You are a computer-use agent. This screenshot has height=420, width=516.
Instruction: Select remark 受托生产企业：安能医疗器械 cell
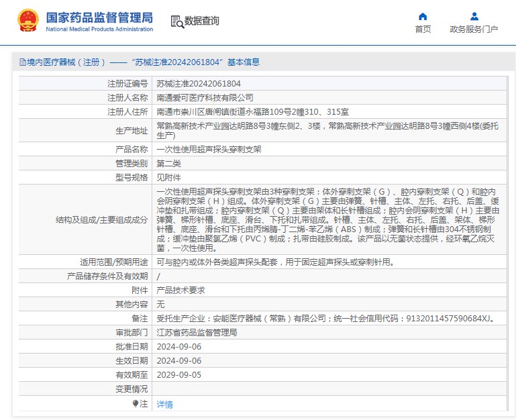coord(329,319)
